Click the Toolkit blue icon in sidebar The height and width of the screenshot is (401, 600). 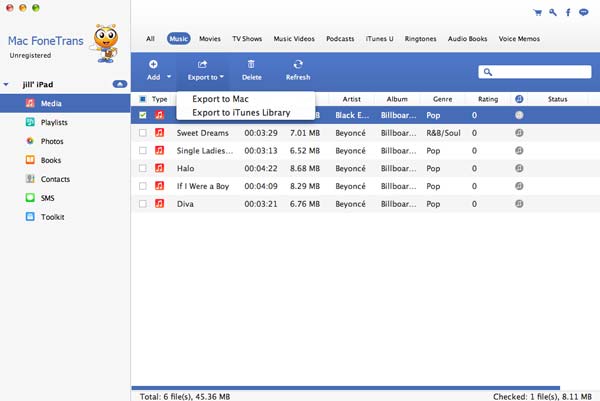point(30,217)
